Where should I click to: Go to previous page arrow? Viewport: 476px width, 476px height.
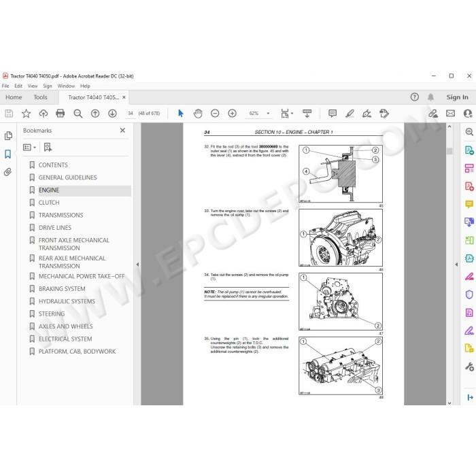(95, 114)
